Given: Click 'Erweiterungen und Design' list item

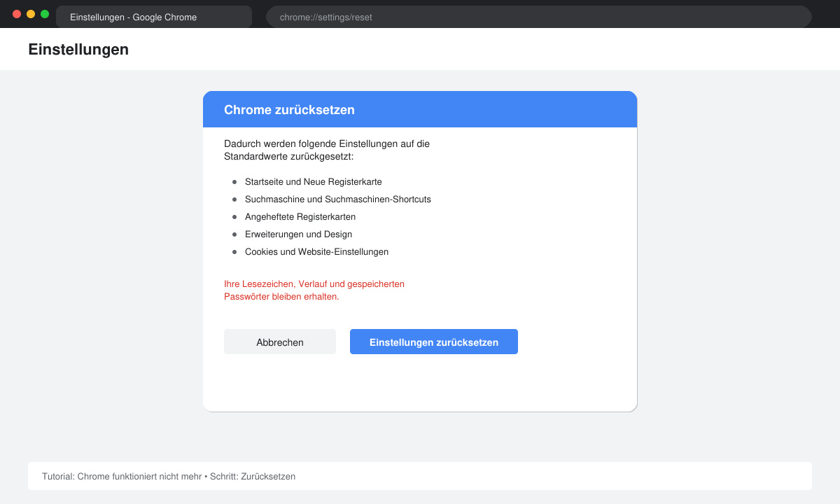Looking at the screenshot, I should click(x=298, y=234).
